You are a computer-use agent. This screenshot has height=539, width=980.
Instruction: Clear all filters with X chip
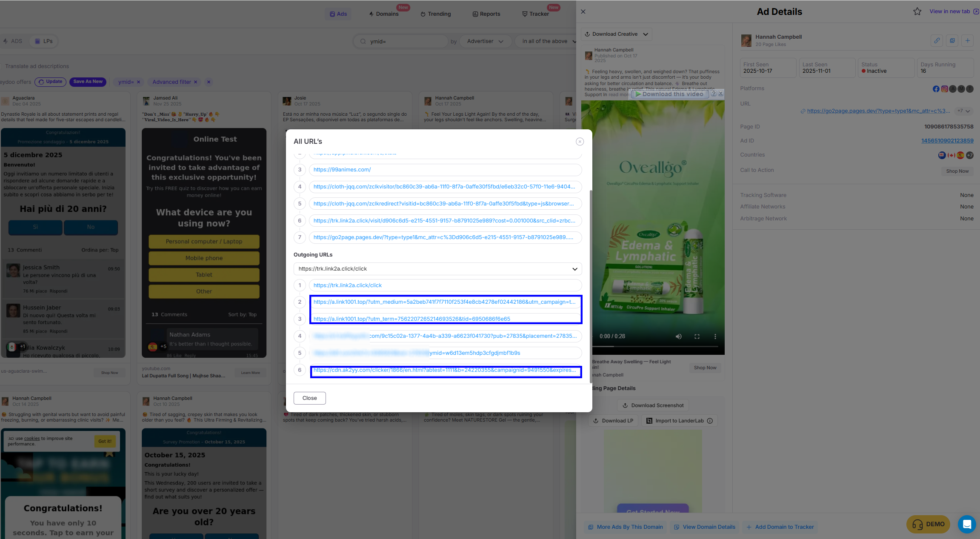coord(209,82)
